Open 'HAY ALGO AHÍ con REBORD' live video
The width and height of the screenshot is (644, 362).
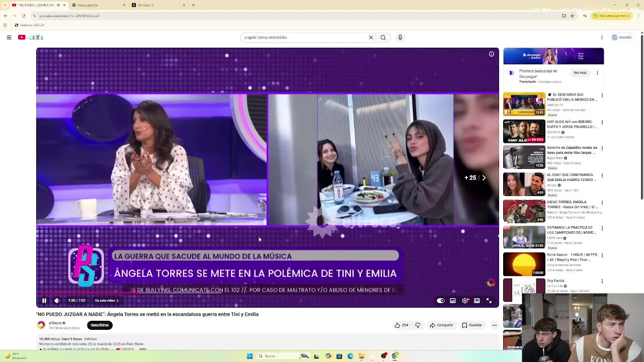[x=524, y=131]
